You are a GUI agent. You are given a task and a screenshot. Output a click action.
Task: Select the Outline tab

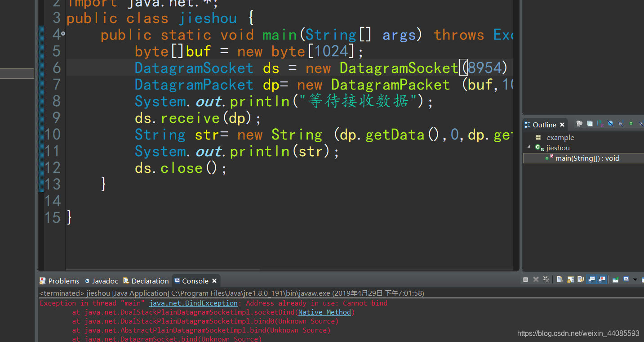click(x=544, y=125)
